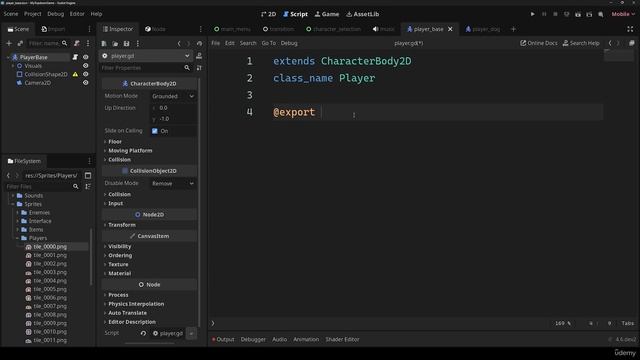Open the Debug menu in top bar

click(x=56, y=14)
